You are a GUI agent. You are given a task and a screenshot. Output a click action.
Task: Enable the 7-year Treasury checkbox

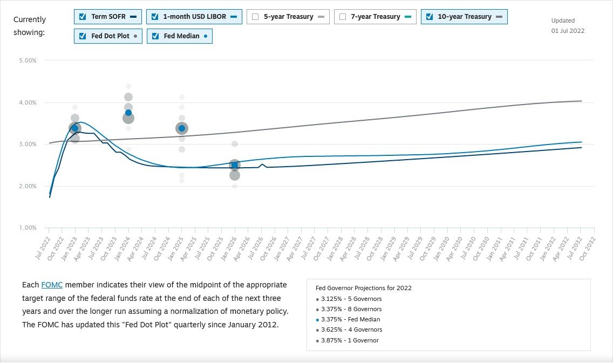[343, 17]
